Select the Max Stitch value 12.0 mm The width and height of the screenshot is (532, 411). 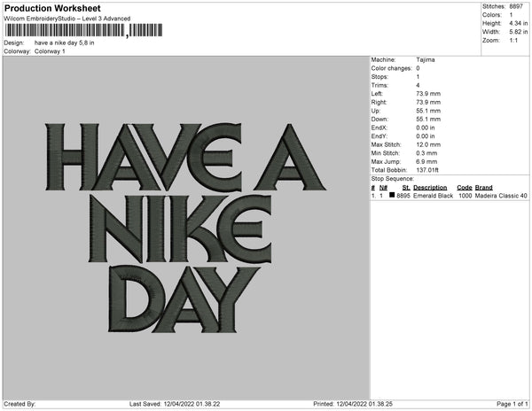coord(428,144)
